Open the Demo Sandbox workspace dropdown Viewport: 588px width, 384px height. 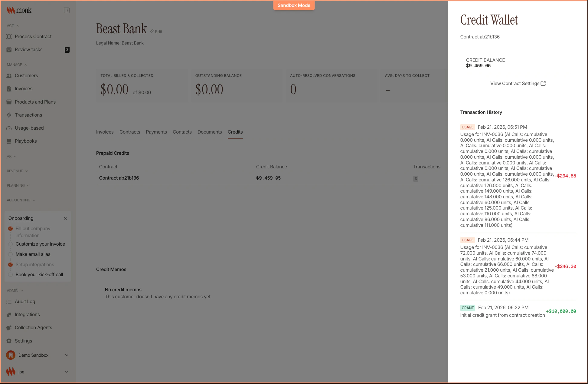point(67,355)
